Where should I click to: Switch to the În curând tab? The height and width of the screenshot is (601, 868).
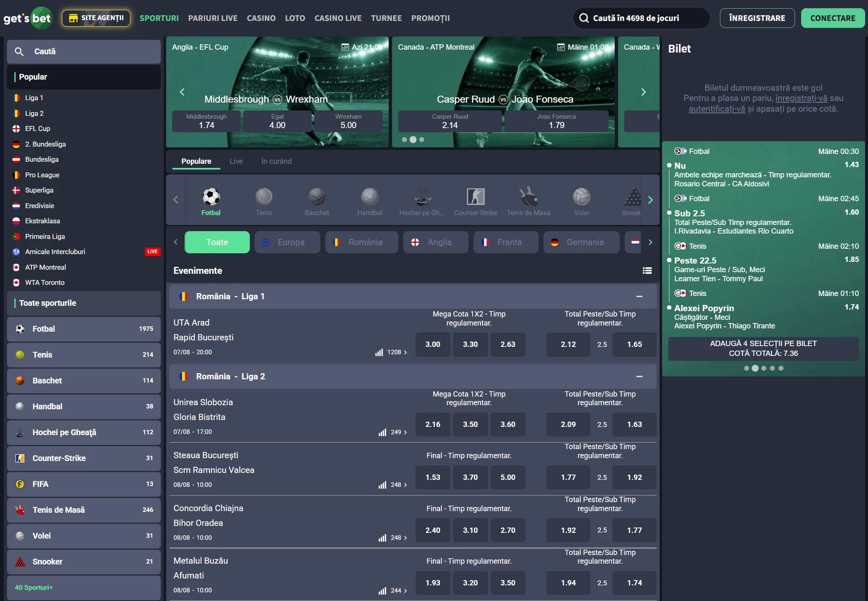click(276, 161)
